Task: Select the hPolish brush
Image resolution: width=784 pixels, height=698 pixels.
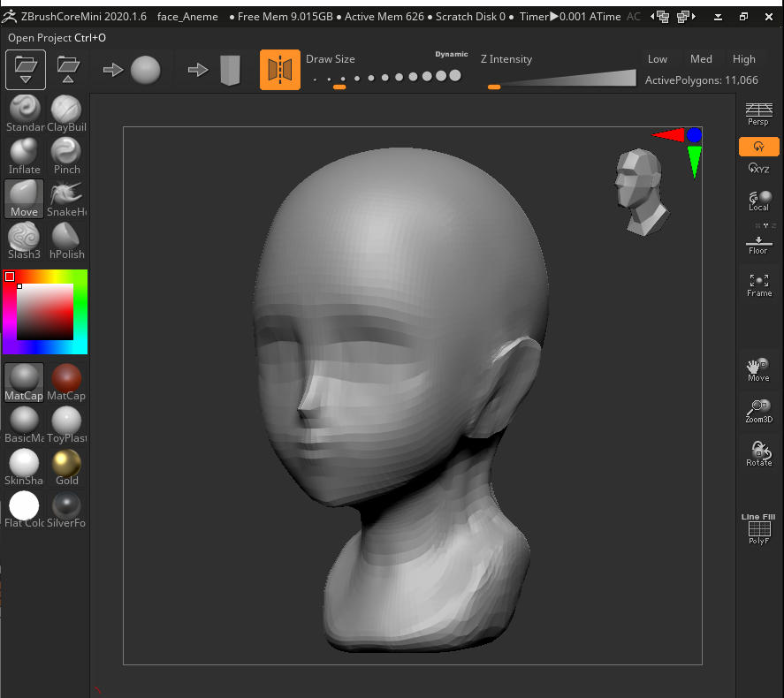Action: (66, 241)
